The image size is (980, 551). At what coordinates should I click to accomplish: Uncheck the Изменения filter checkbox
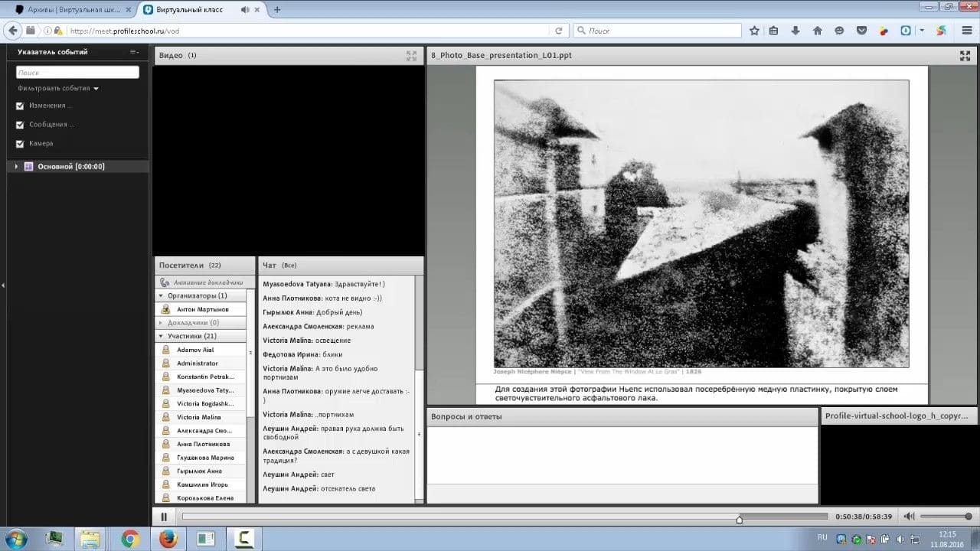tap(20, 106)
